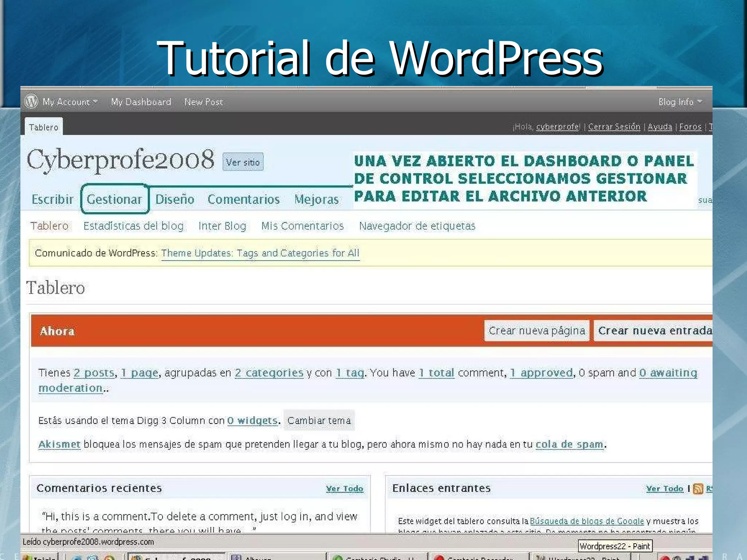This screenshot has height=560, width=747.
Task: Open Búsqueda de blogs de Google link
Action: pos(587,521)
